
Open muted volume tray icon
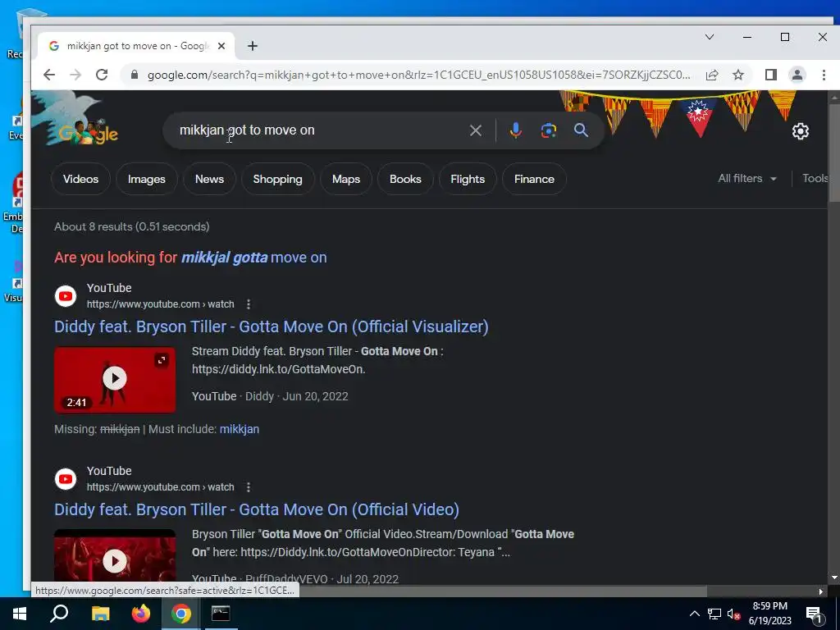point(734,614)
